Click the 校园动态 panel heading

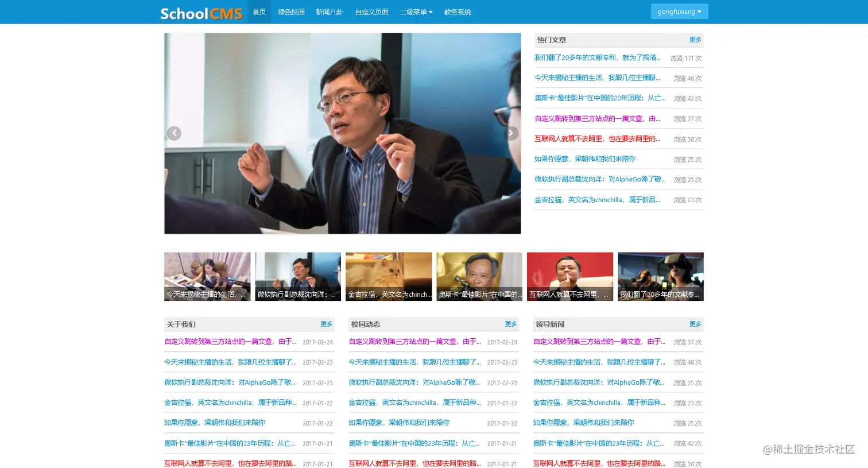pos(366,324)
